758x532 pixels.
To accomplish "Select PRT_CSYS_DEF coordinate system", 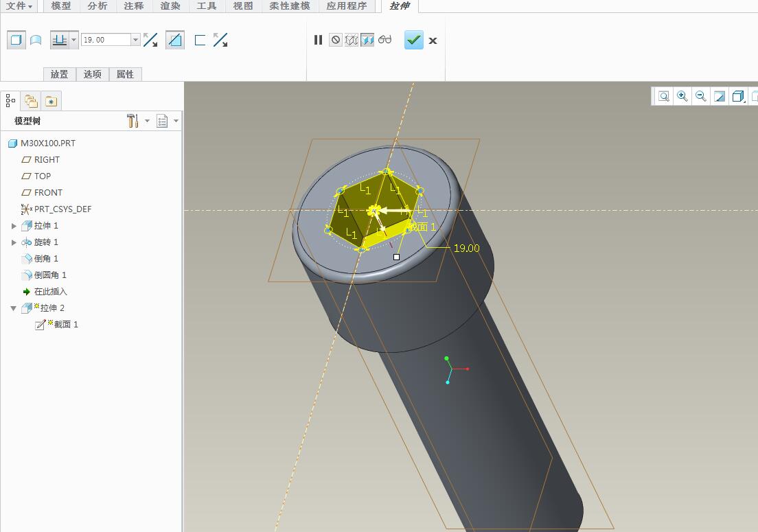I will coord(56,209).
